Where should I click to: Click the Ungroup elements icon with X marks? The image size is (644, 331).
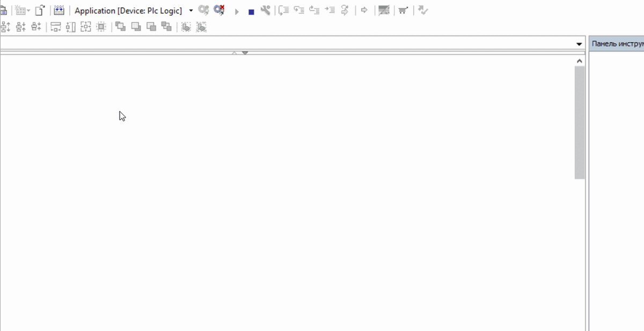(x=201, y=26)
